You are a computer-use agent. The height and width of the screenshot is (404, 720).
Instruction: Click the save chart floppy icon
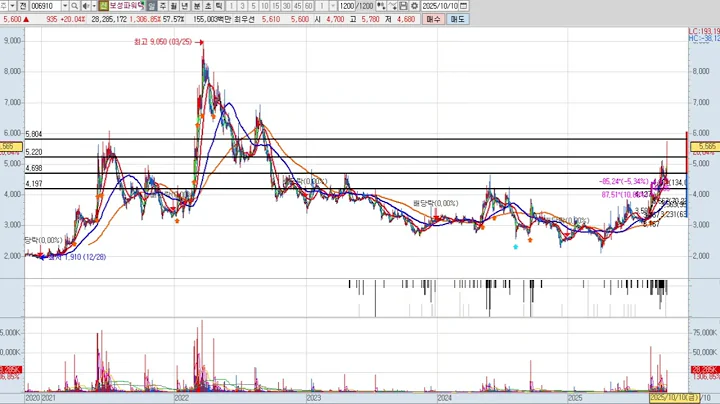403,6
